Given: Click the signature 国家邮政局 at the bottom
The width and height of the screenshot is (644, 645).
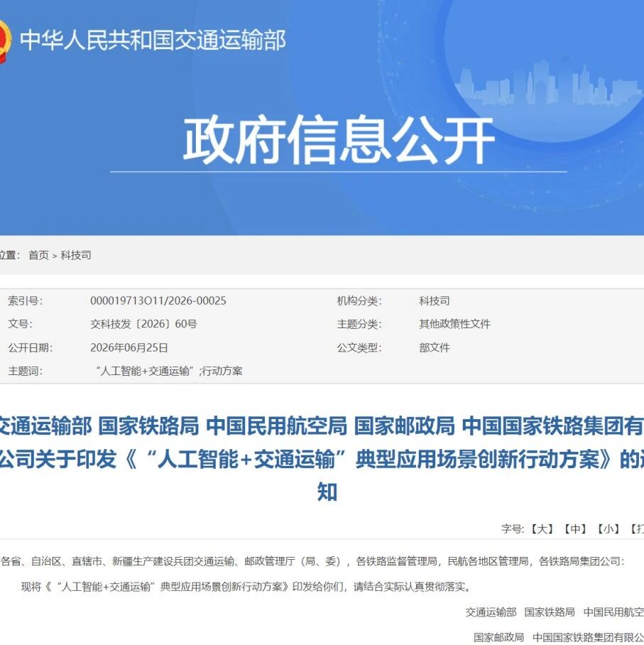Looking at the screenshot, I should click(x=499, y=637).
